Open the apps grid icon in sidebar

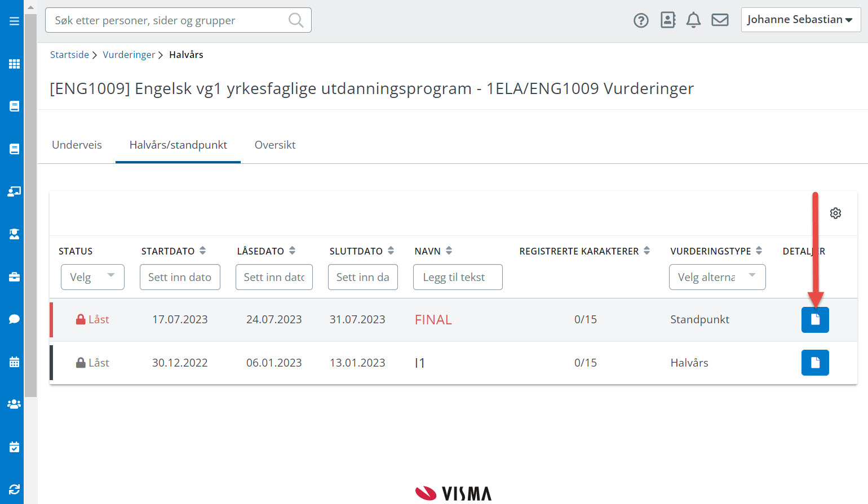14,64
